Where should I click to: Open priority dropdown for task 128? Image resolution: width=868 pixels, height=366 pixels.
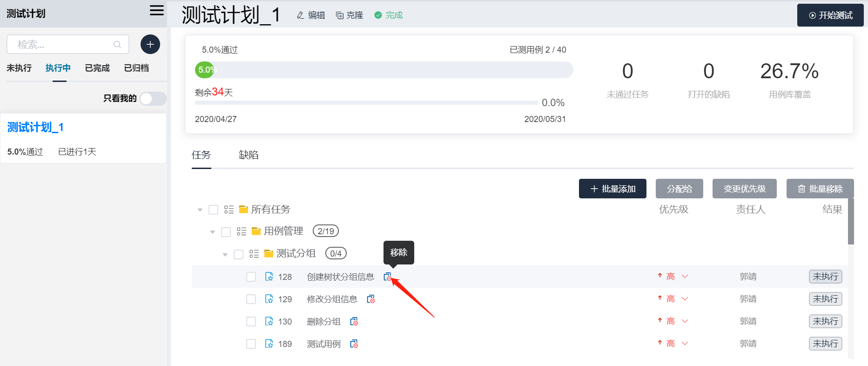click(x=685, y=277)
